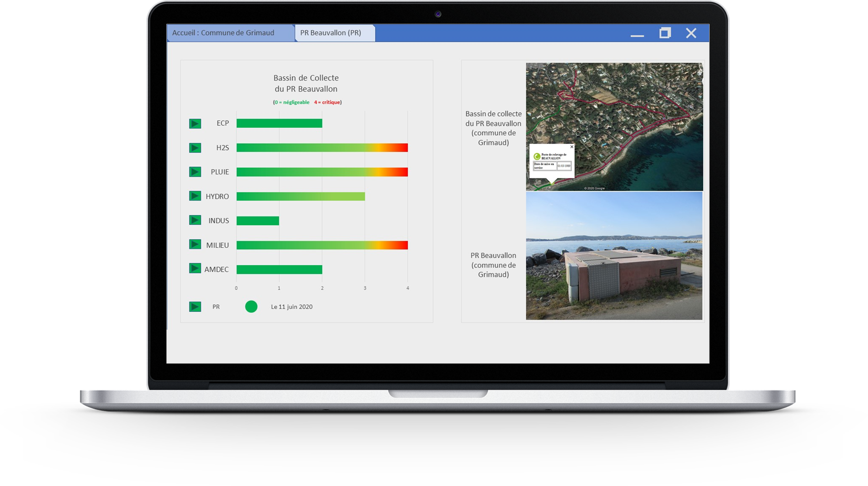Click the MILIEU gradient bar
This screenshot has width=868, height=486.
(x=322, y=245)
